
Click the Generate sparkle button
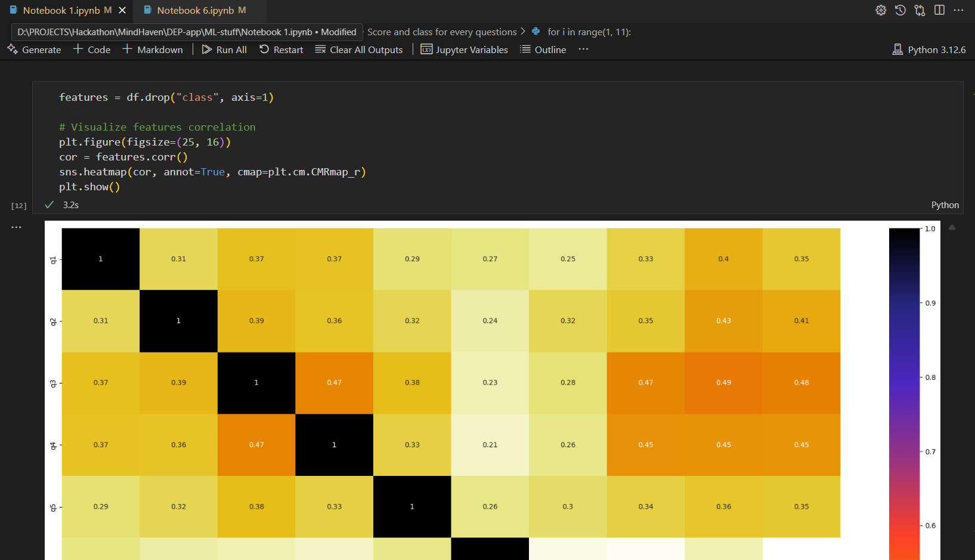(34, 49)
